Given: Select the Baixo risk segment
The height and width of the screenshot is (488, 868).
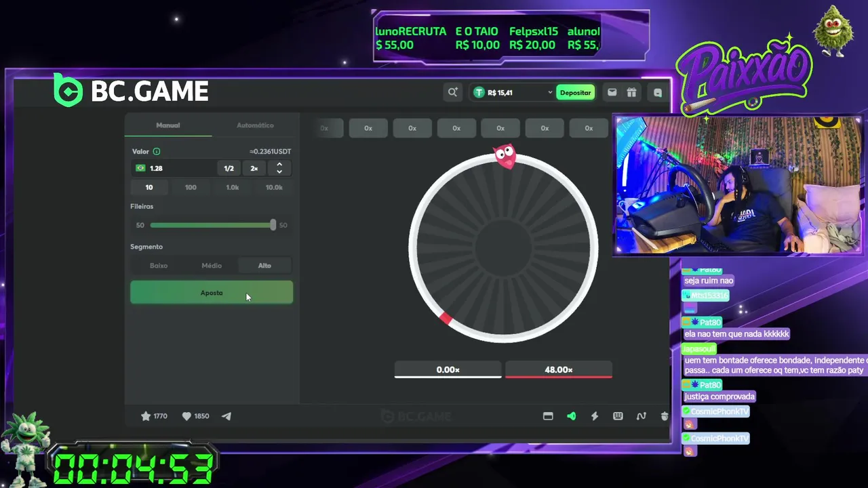Looking at the screenshot, I should [159, 266].
